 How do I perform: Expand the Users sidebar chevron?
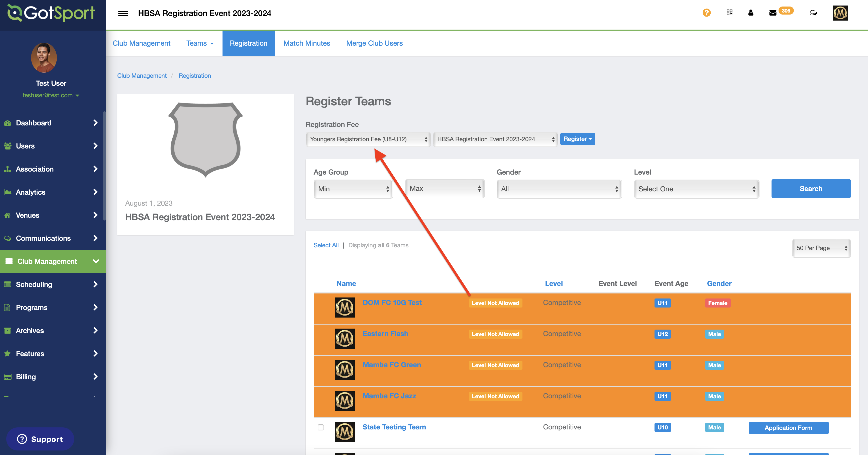pyautogui.click(x=95, y=146)
